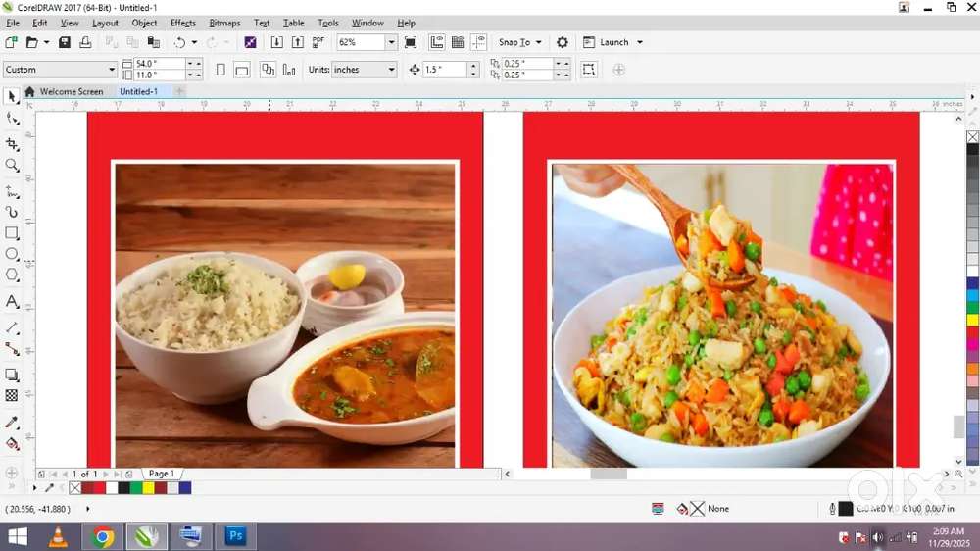Viewport: 980px width, 551px height.
Task: Choose the Text tool
Action: point(12,302)
